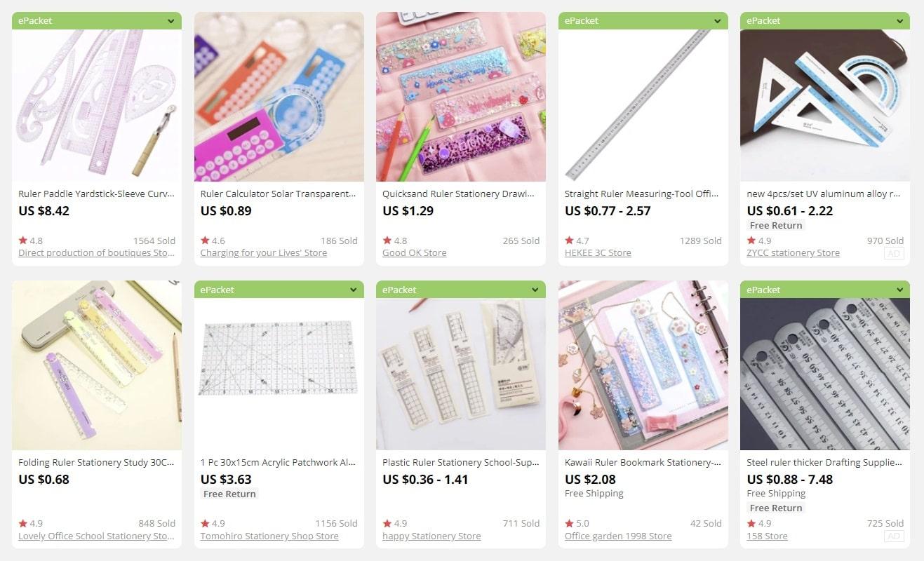Expand ePacket chevron on UV aluminum alloy set
The image size is (924, 561).
point(899,21)
